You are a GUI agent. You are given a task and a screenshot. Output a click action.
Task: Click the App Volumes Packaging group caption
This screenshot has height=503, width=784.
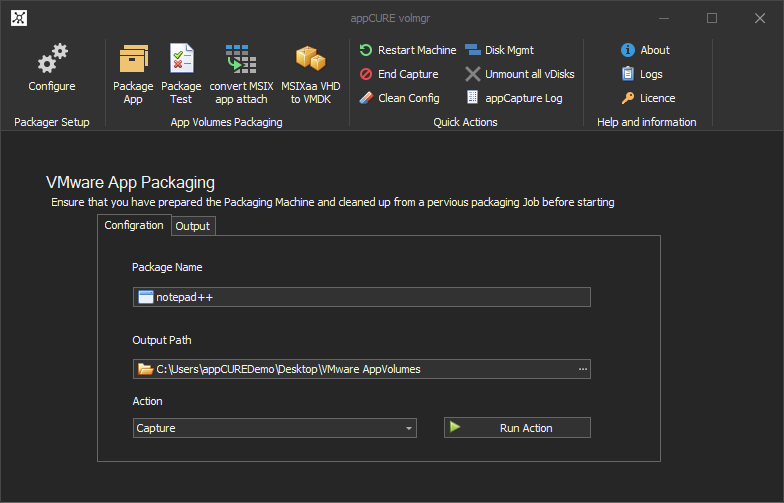[x=226, y=122]
